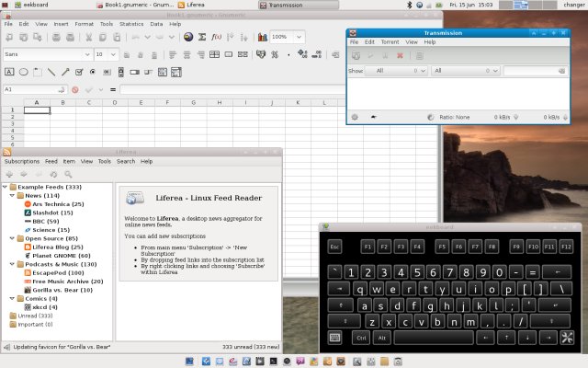Screen dimensions: 588x368
Task: Open the Sans font name dropdown
Action: click(x=85, y=54)
